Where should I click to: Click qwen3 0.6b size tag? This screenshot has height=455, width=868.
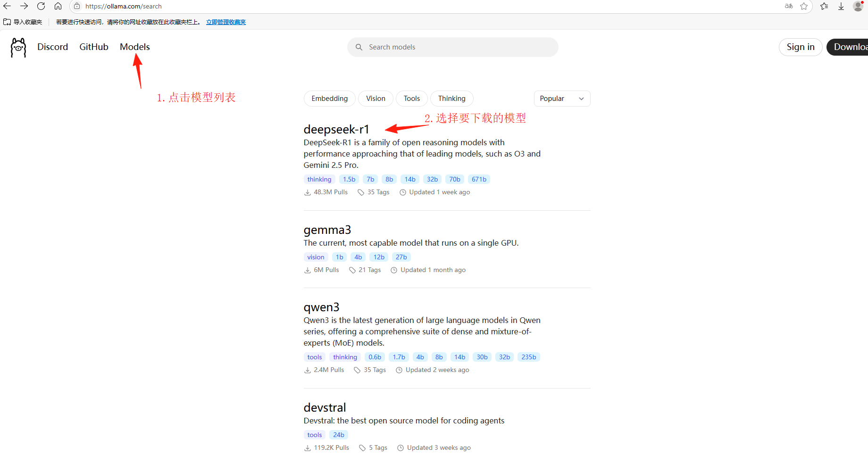point(375,357)
